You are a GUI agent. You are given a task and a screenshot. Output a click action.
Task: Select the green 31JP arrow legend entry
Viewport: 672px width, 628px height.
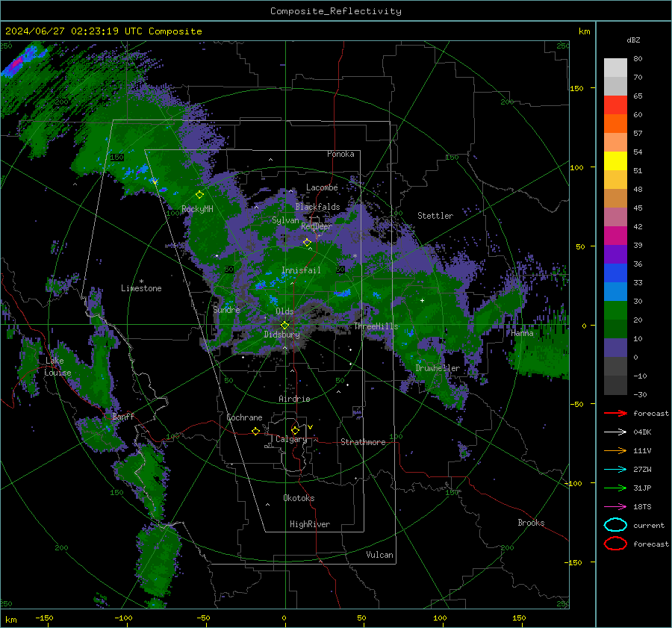click(x=615, y=488)
